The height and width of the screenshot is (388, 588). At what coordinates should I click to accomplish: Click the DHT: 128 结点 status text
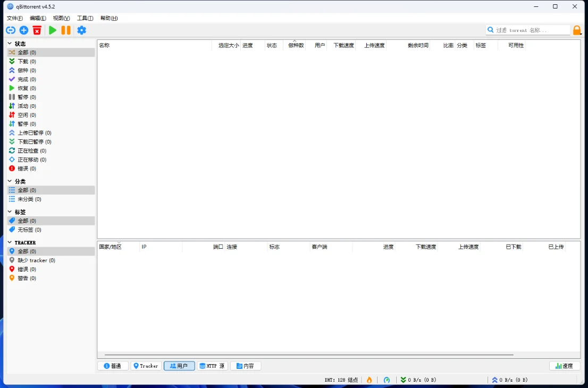coord(341,379)
